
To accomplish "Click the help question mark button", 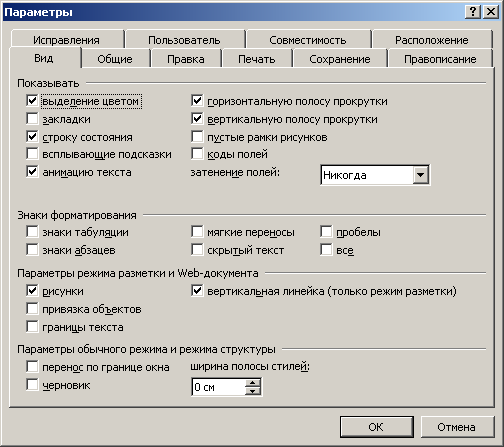I will pos(473,12).
